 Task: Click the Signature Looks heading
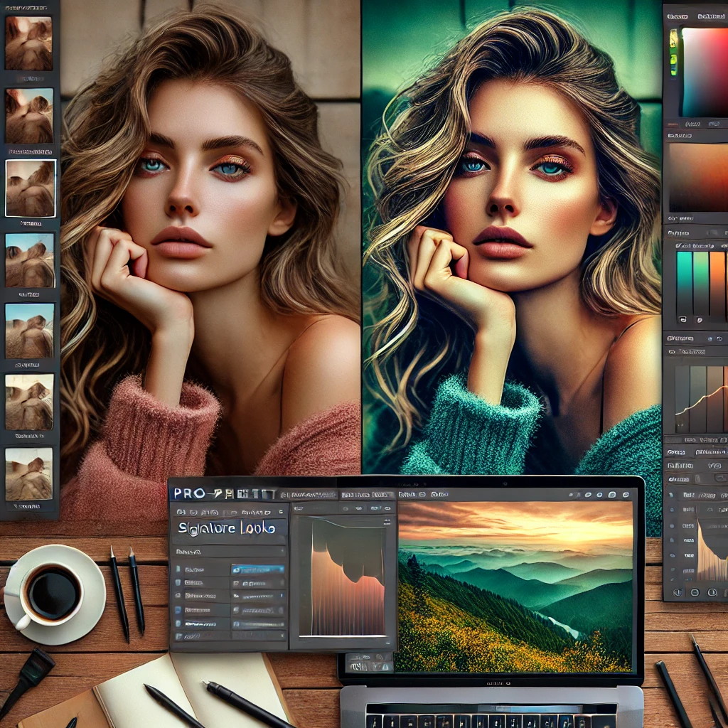click(x=228, y=528)
